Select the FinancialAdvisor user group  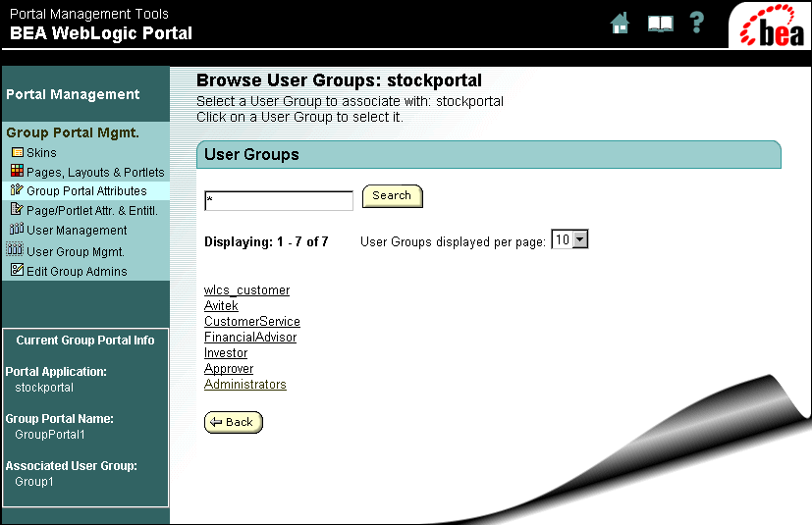point(250,337)
